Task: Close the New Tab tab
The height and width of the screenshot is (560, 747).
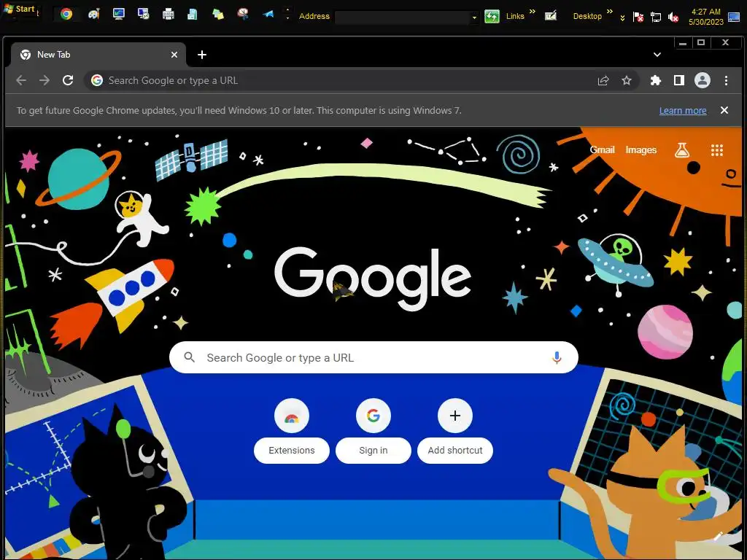Action: (x=174, y=55)
